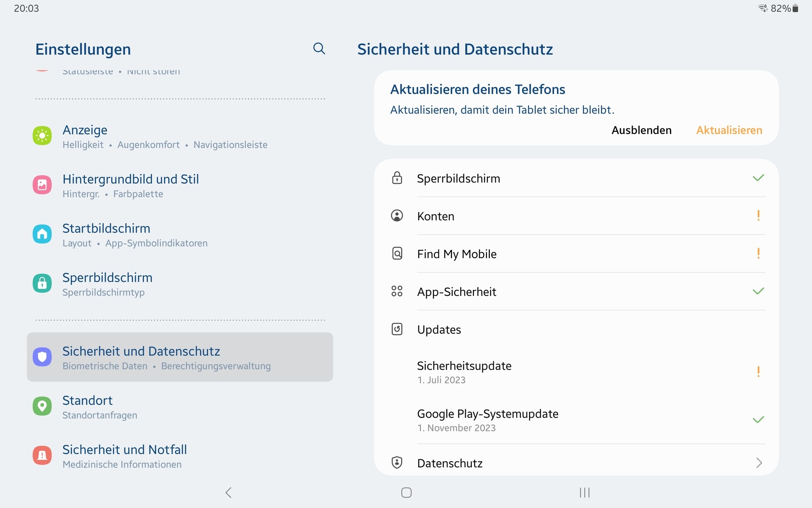Open the Updates section row

(439, 330)
